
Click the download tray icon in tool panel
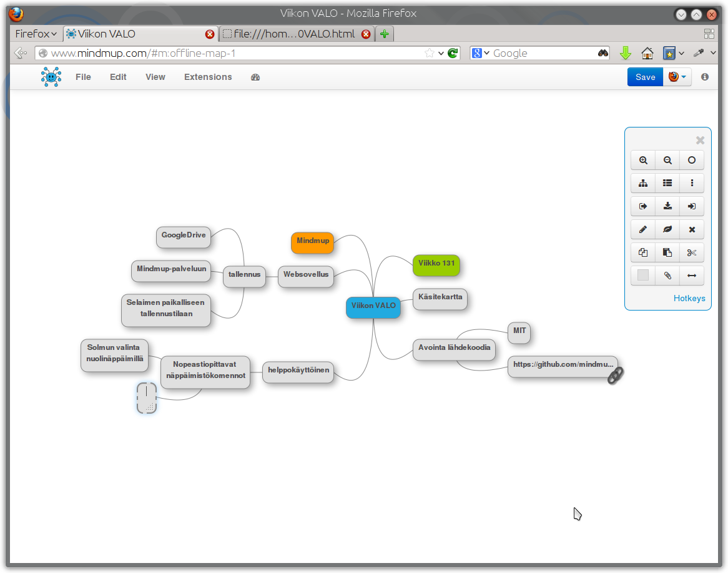pos(667,206)
